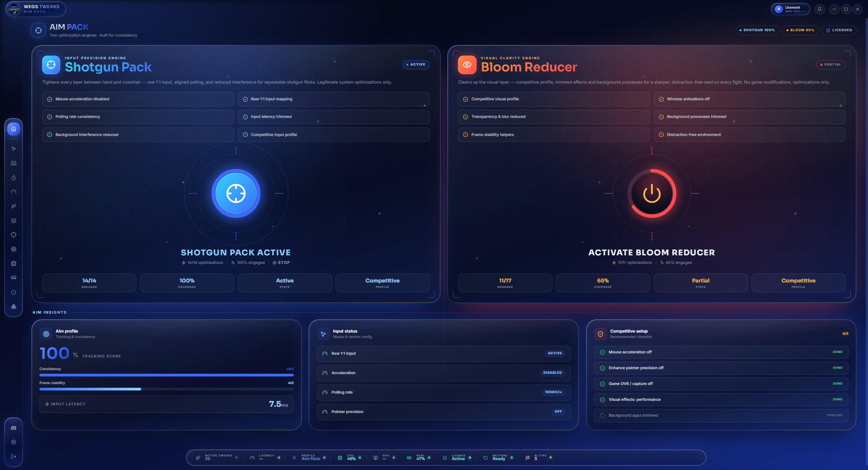Screen dimensions: 868x470
Task: Open the notification bell icon
Action: tap(820, 9)
